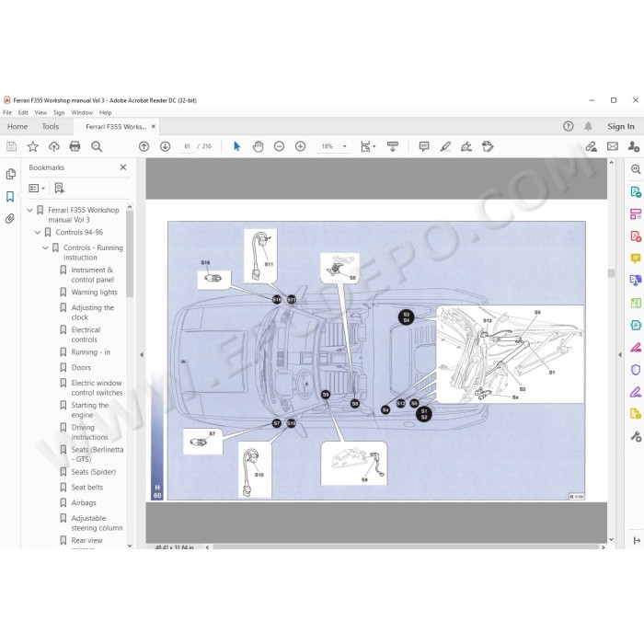Click the page number field showing 61
Image resolution: width=644 pixels, height=644 pixels.
pyautogui.click(x=188, y=146)
